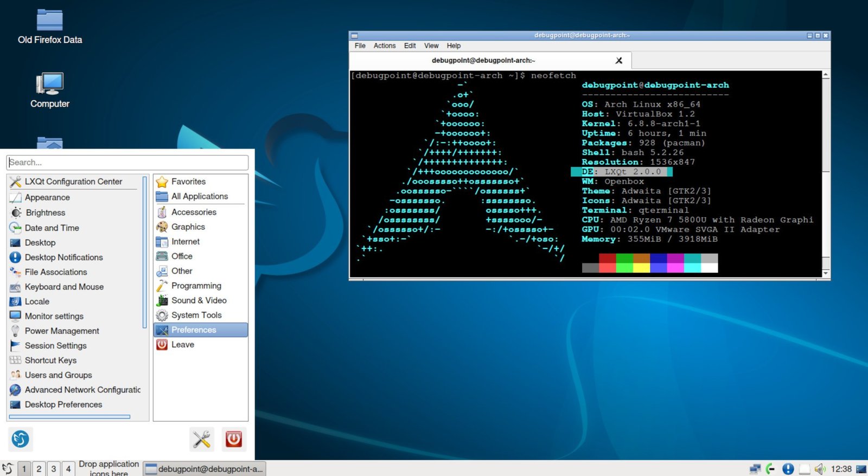
Task: Open Keyboard and Mouse settings
Action: coord(64,287)
